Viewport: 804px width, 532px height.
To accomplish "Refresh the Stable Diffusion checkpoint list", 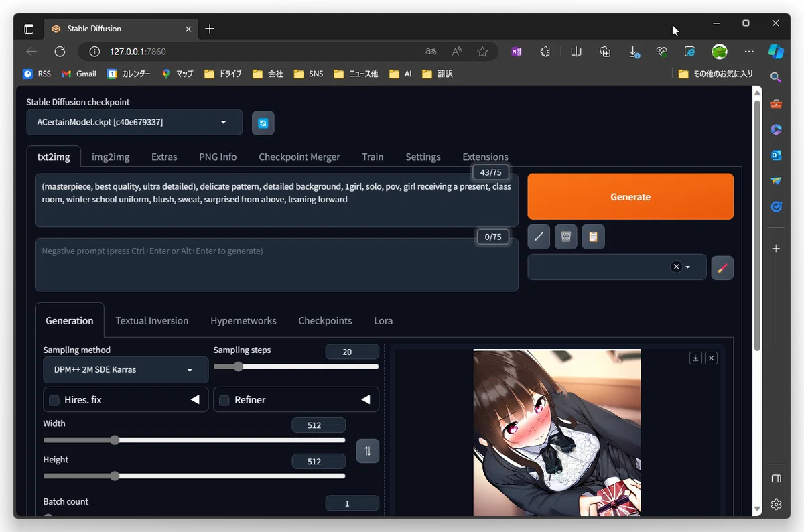I will pos(263,123).
